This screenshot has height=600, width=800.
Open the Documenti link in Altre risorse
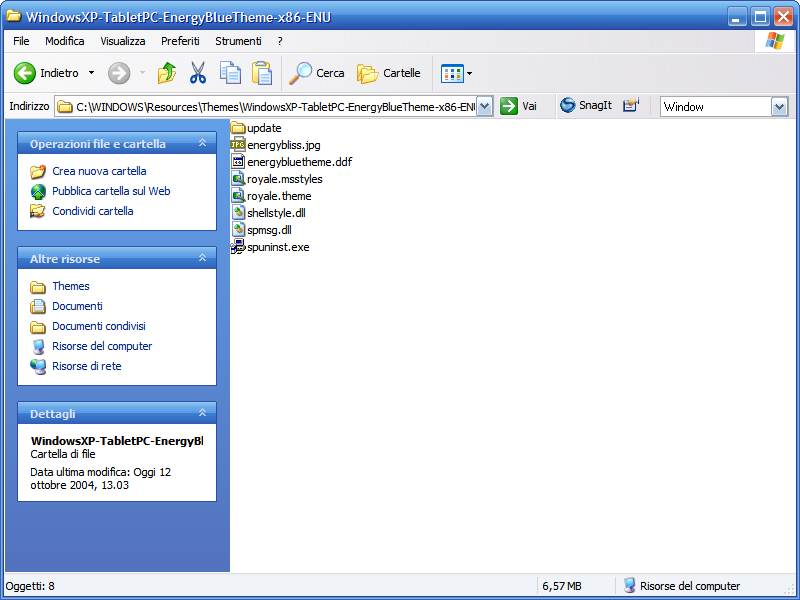point(78,306)
